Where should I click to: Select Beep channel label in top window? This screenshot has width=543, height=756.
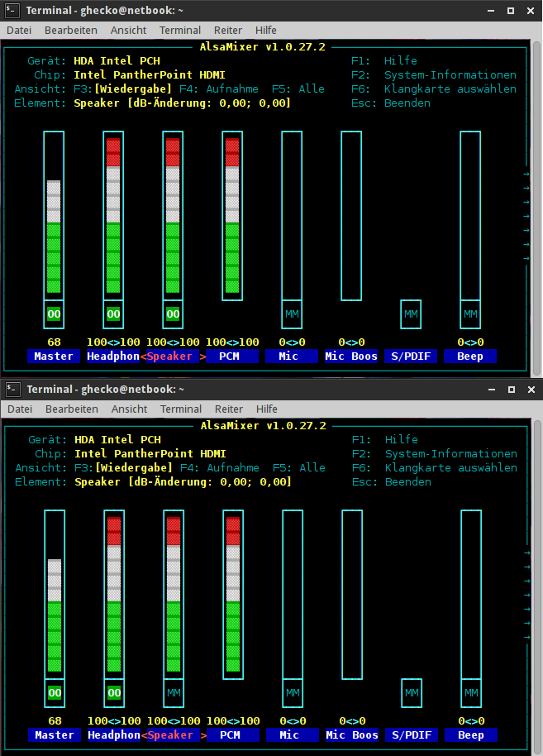point(470,356)
